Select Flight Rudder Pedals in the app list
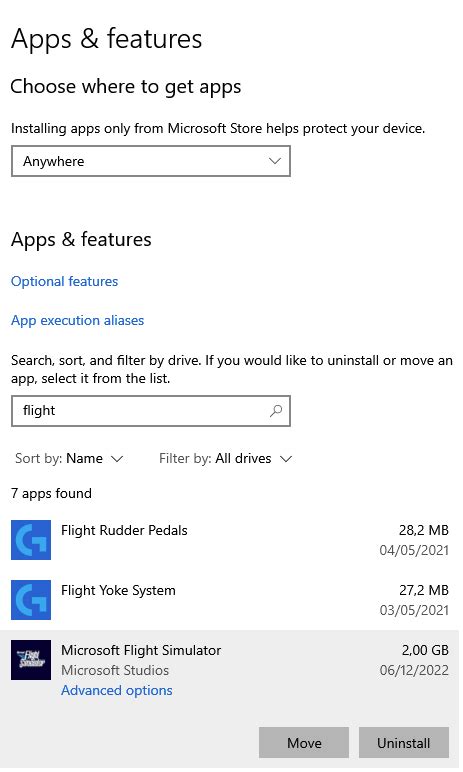The width and height of the screenshot is (463, 772). [230, 540]
